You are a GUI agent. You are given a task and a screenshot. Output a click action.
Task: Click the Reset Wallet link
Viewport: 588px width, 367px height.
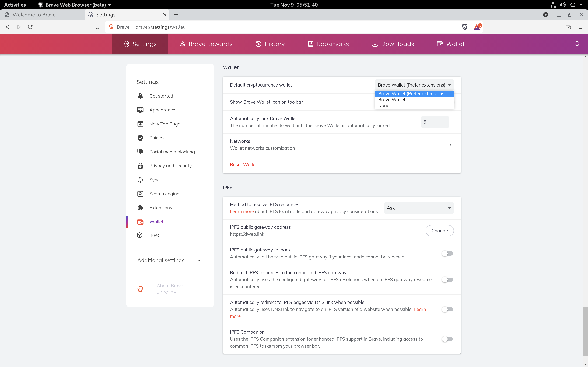243,164
